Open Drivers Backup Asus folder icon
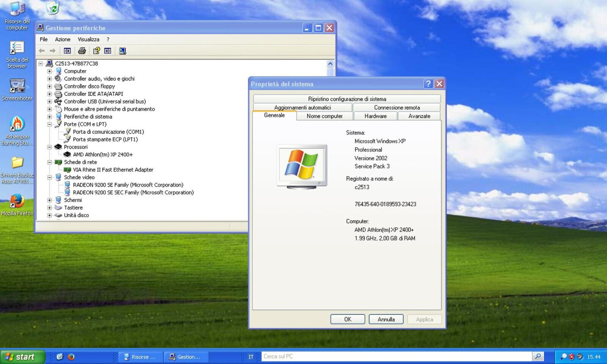 point(17,170)
